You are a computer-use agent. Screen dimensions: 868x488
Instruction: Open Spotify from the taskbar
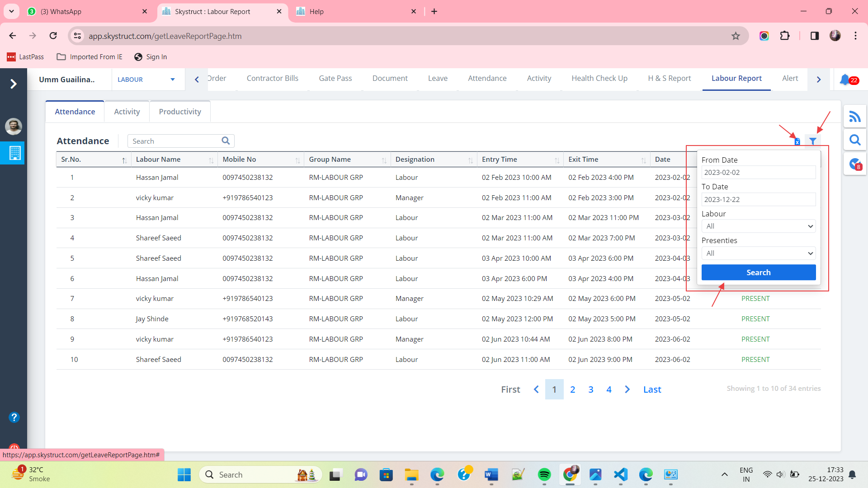coord(544,474)
